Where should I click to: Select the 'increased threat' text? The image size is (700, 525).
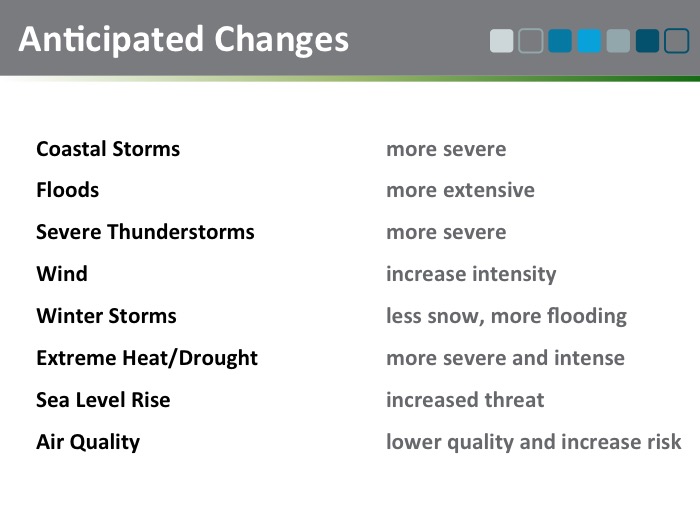tap(465, 400)
